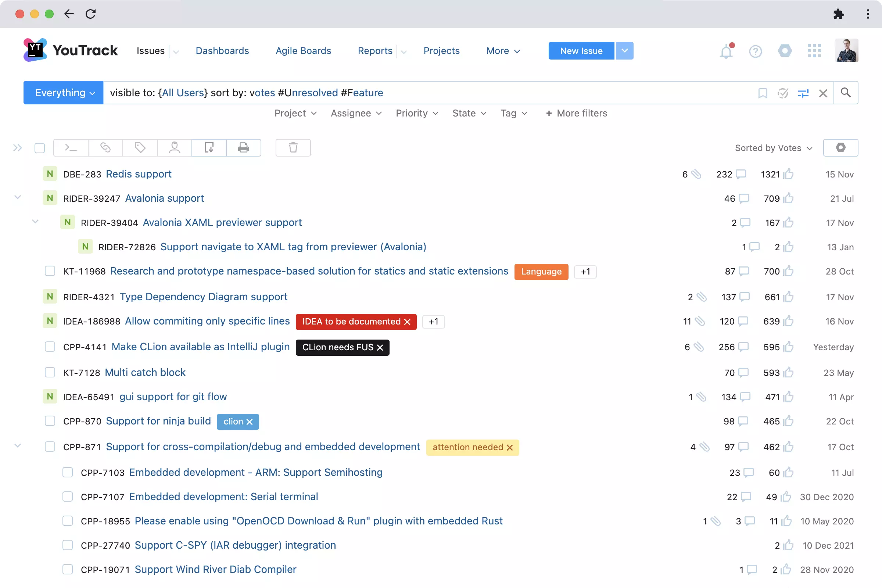Click the New Issue button
Viewport: 882px width, 588px height.
581,51
